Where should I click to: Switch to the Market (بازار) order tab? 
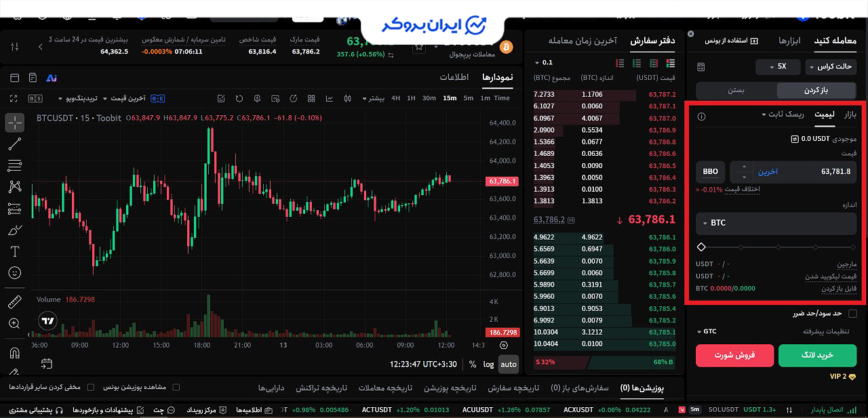[850, 114]
